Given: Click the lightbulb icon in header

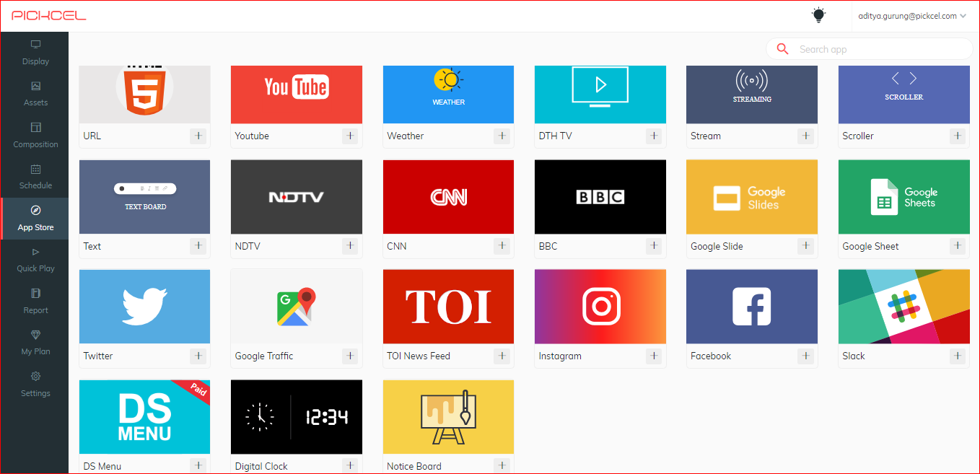Looking at the screenshot, I should 818,15.
